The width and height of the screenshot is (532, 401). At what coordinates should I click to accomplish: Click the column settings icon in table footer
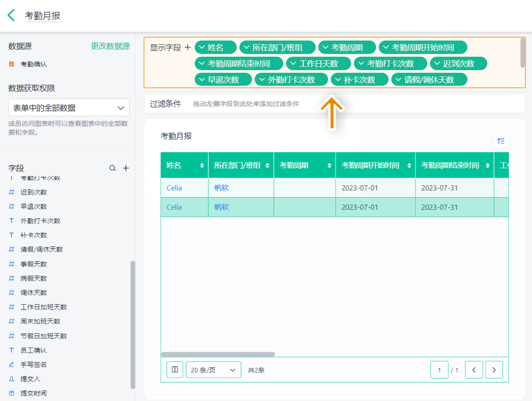(175, 370)
